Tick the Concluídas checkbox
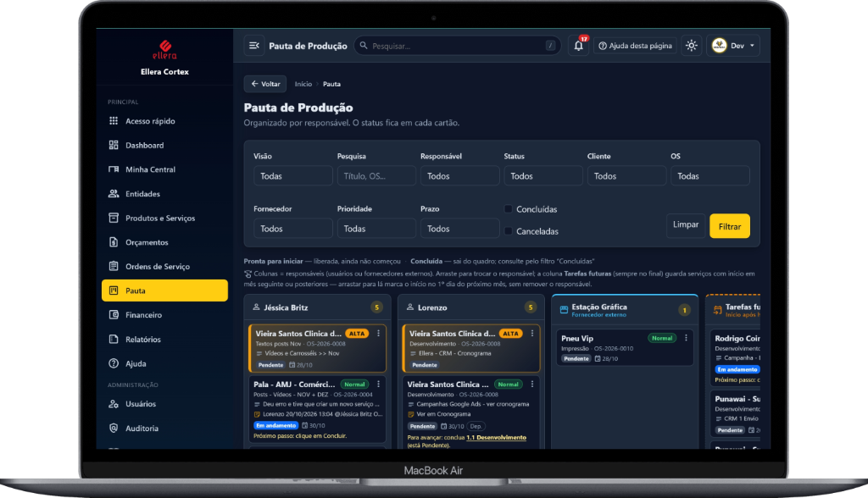 coord(509,208)
